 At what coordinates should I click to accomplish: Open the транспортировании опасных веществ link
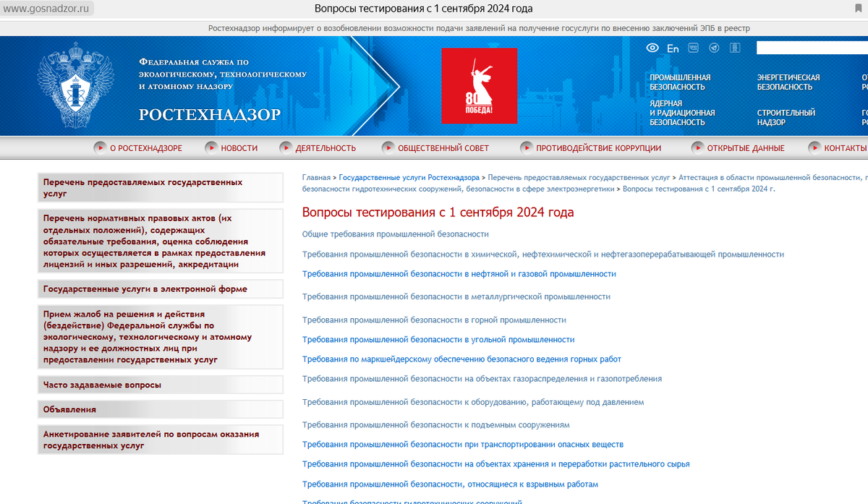pos(463,445)
